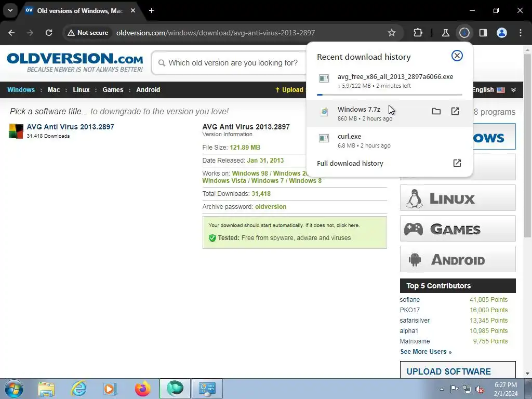Expand the language selector chevron
The image size is (532, 399).
513,90
